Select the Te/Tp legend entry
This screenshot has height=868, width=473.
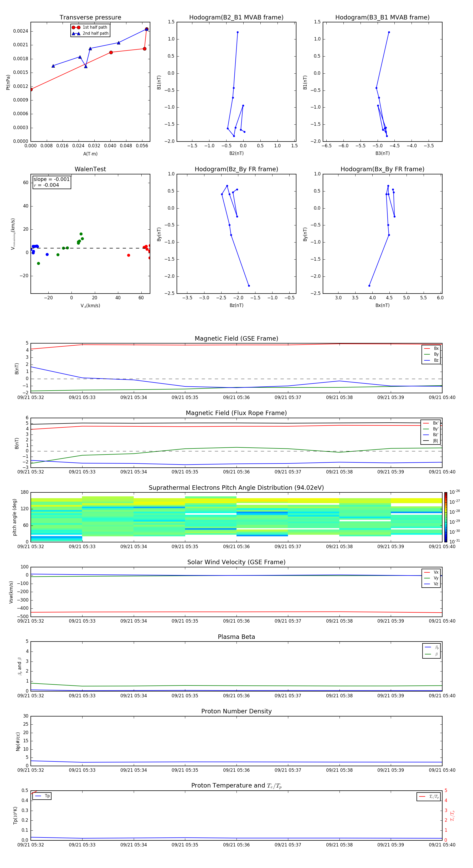tap(429, 797)
